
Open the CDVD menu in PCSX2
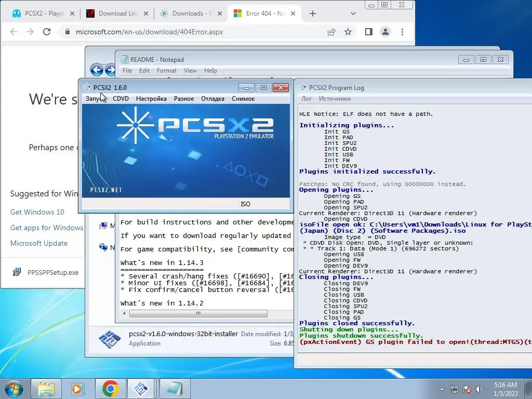click(121, 99)
